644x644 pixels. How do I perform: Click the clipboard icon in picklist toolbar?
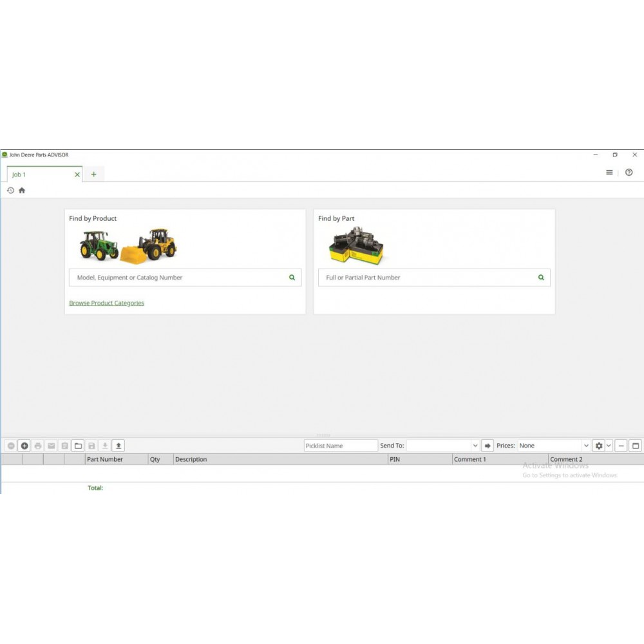64,446
